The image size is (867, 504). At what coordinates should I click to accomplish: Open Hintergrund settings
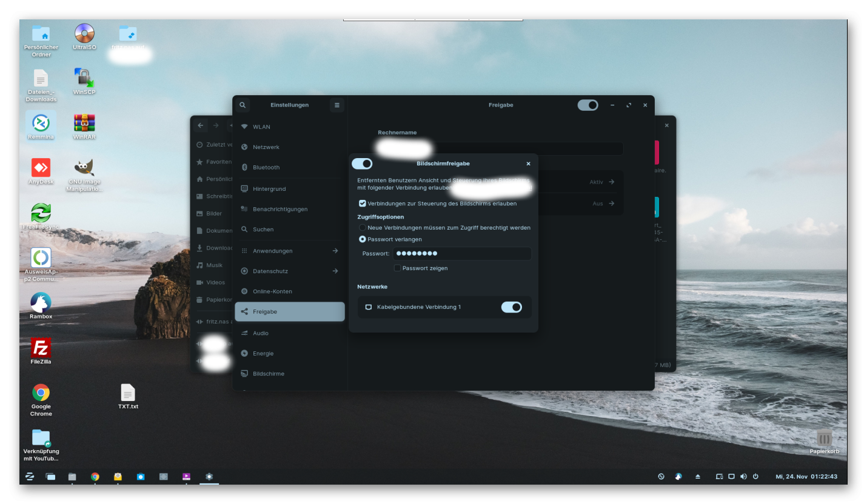[x=290, y=189]
